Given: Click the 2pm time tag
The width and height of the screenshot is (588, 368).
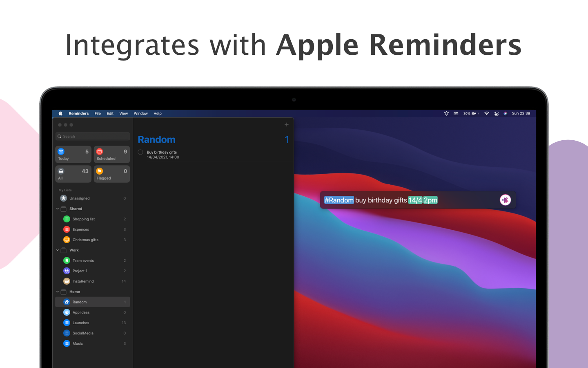Looking at the screenshot, I should click(430, 200).
